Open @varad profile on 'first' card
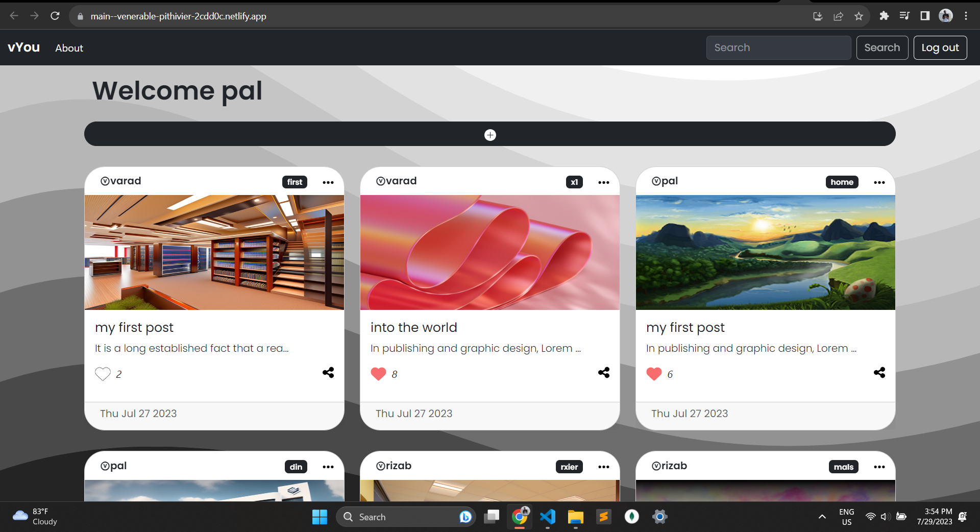980x532 pixels. (120, 181)
